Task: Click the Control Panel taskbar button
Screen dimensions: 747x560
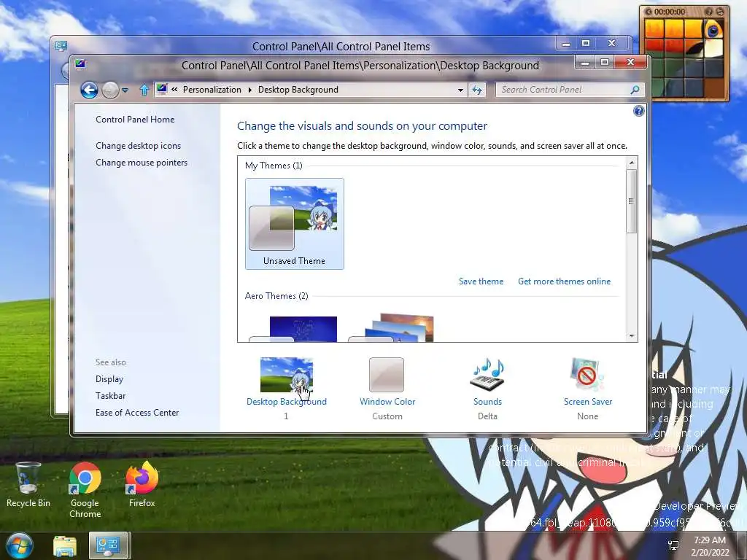Action: click(x=108, y=545)
